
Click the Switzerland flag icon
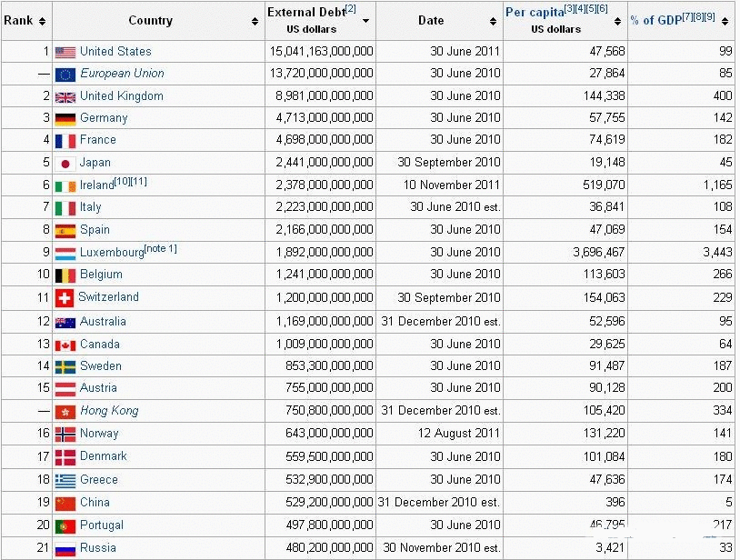point(65,298)
